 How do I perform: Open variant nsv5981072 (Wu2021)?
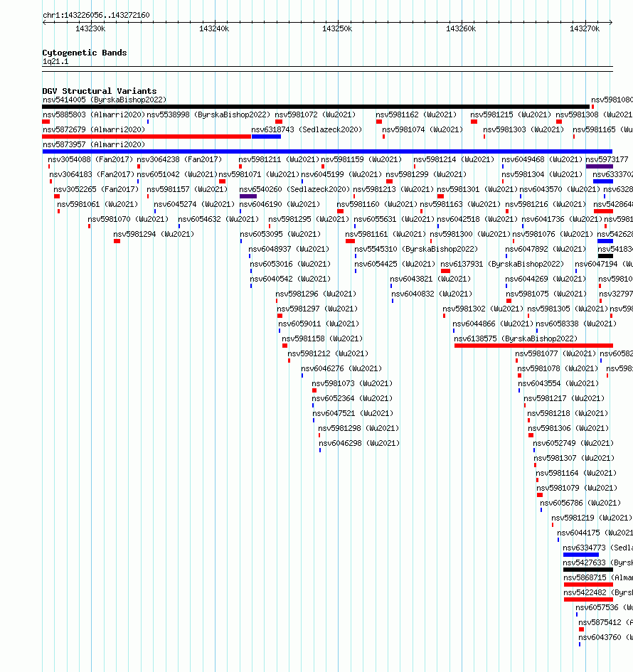[315, 115]
